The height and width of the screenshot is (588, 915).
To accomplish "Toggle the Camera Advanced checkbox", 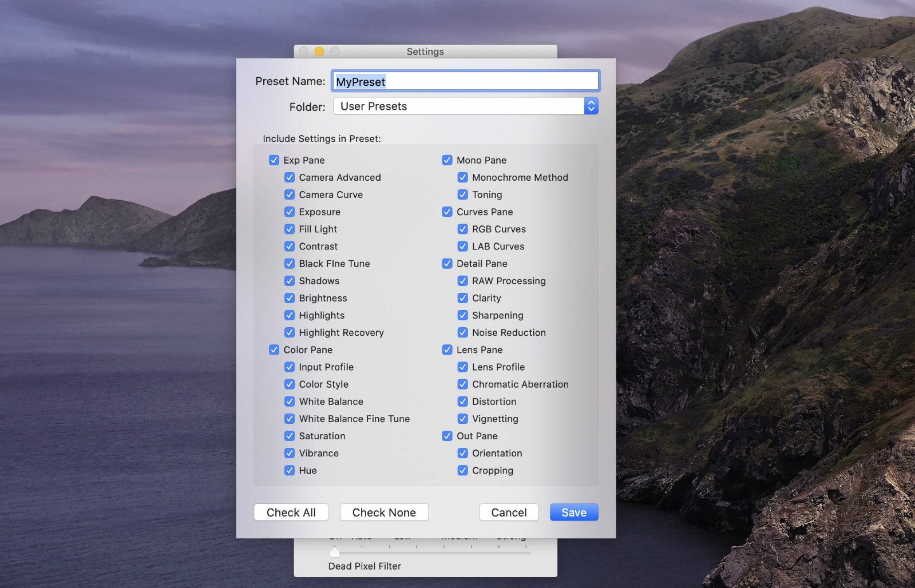I will [290, 177].
